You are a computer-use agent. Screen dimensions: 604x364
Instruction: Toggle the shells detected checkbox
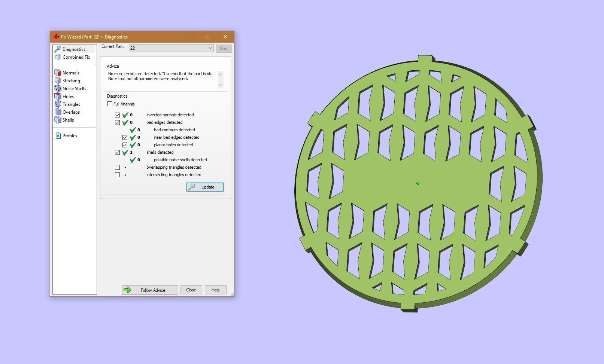(118, 152)
